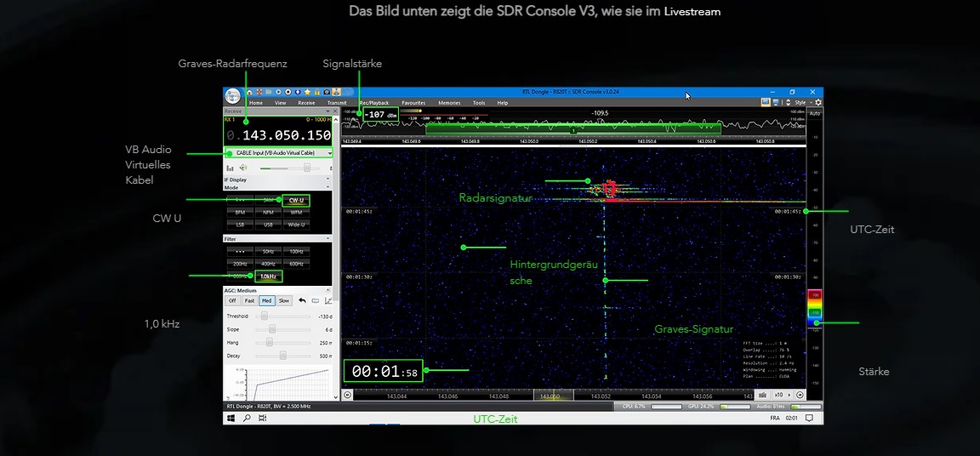Viewport: 980px width, 456px height.
Task: Open the Receive menu tab
Action: click(306, 102)
